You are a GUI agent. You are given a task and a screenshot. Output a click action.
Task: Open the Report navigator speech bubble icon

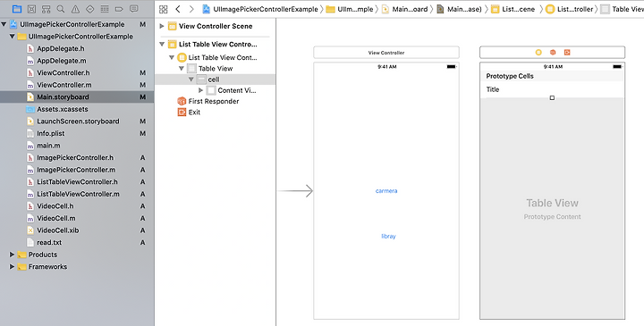point(134,9)
